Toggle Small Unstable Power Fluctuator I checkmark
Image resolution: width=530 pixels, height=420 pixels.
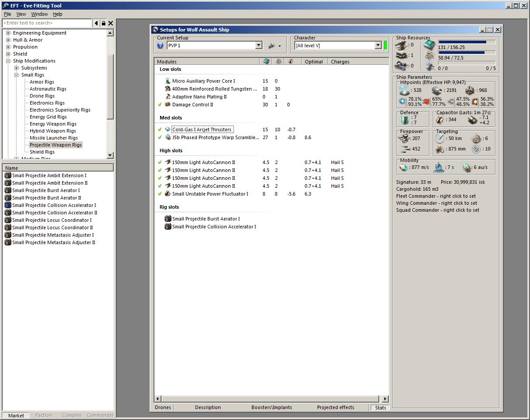[160, 194]
